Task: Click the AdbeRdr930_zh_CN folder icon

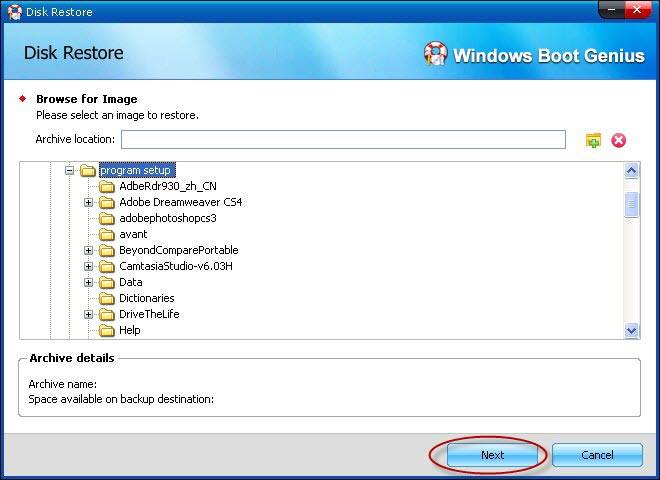Action: click(x=106, y=187)
